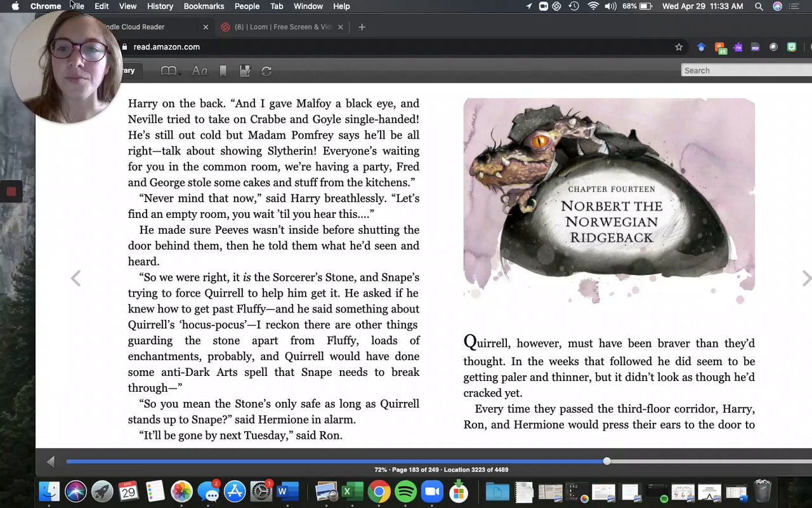Show notes and marks panel
The height and width of the screenshot is (508, 812).
coord(245,71)
